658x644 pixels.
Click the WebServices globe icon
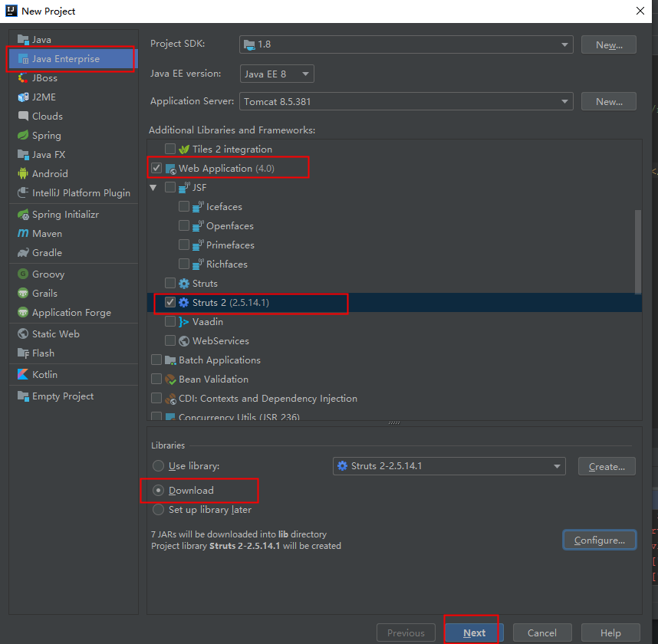coord(184,340)
